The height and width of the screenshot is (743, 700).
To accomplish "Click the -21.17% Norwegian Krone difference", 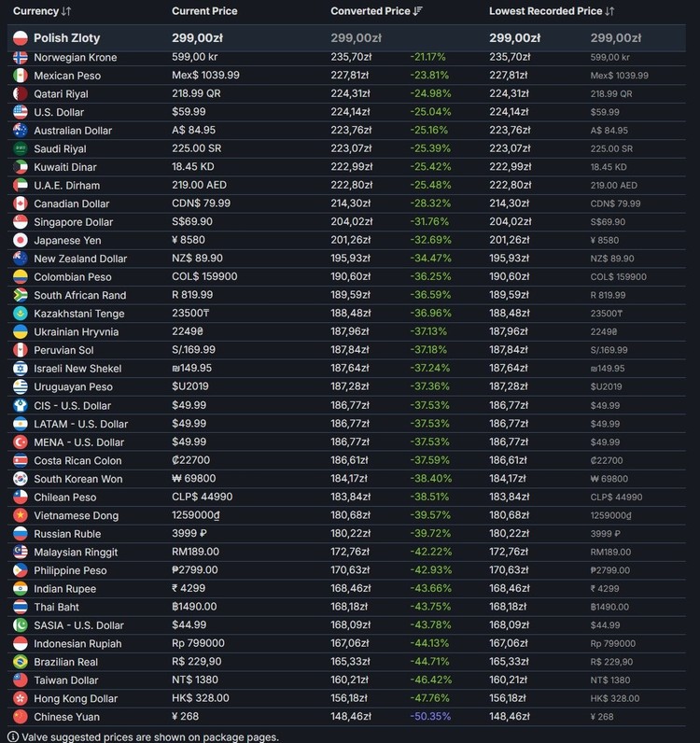I will point(428,57).
